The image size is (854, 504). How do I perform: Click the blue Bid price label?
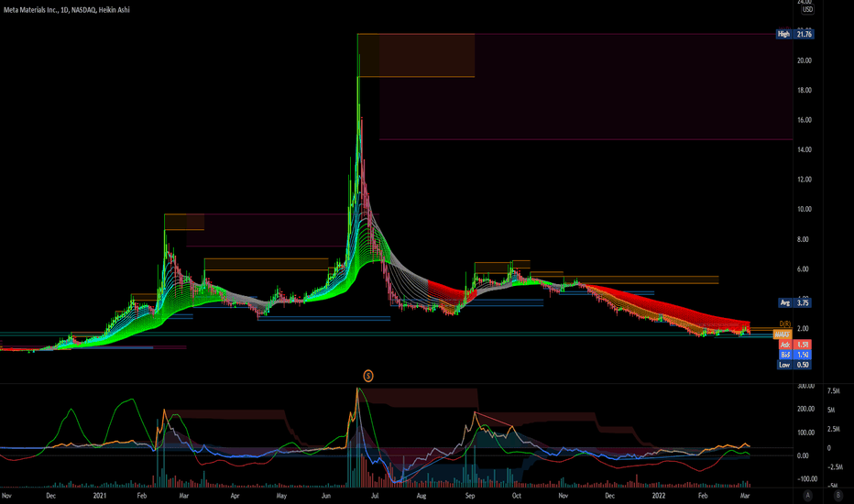point(785,355)
